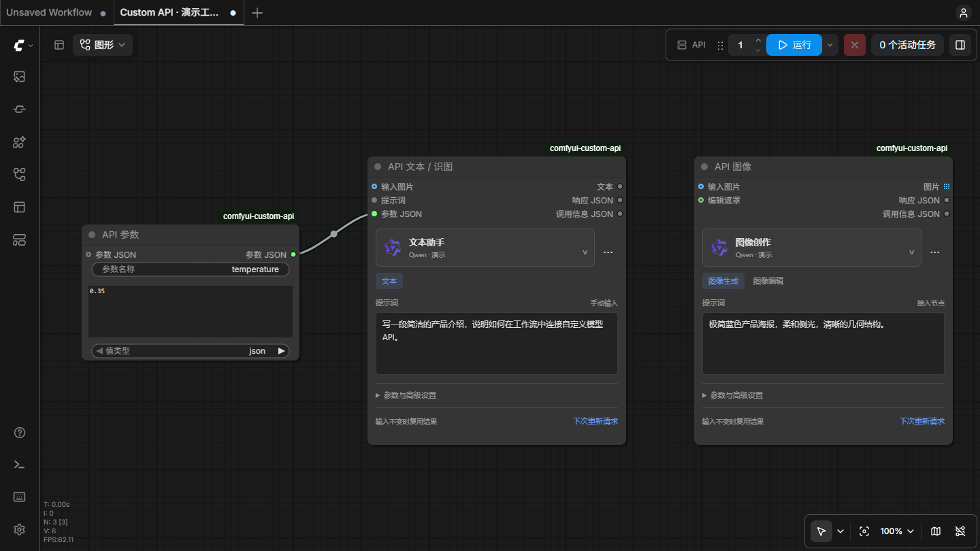
Task: Select the 文本 mode chip
Action: 389,281
